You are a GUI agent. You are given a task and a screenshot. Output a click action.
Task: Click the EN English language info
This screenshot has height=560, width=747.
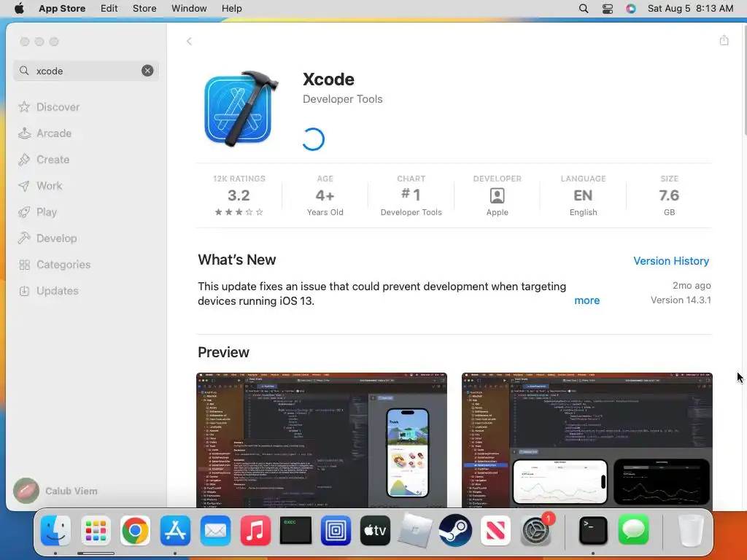tap(583, 197)
